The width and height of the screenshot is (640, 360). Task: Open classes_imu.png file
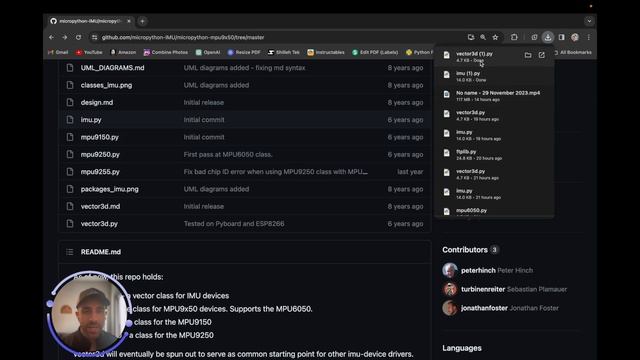point(106,85)
